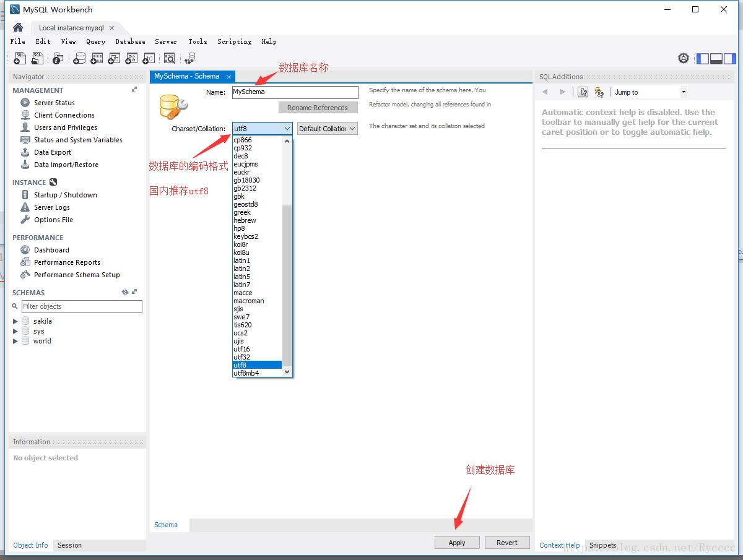Open the File menu

pyautogui.click(x=18, y=41)
